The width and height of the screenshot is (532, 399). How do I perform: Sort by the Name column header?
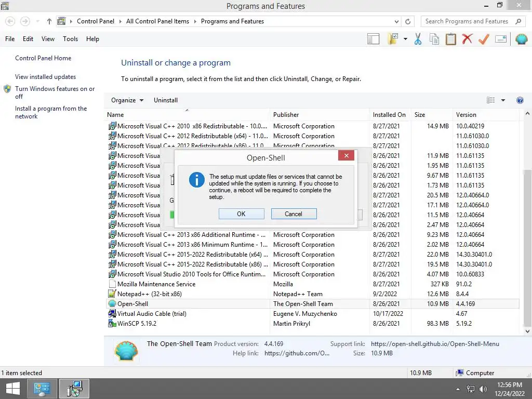[187, 115]
